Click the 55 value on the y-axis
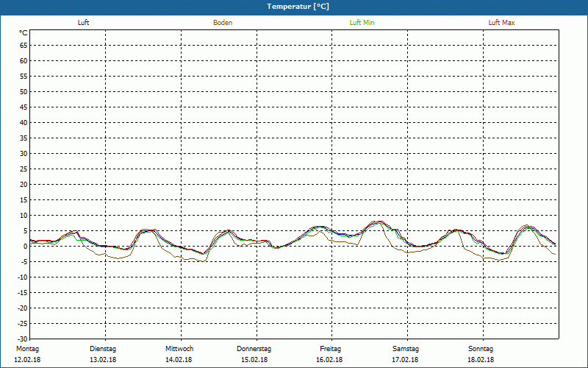Screen dimensions: 588x368 click(x=24, y=77)
